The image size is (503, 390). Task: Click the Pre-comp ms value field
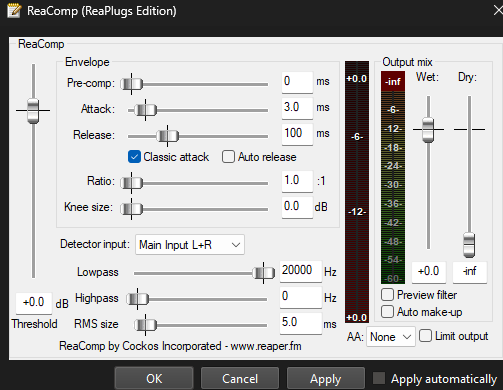297,82
